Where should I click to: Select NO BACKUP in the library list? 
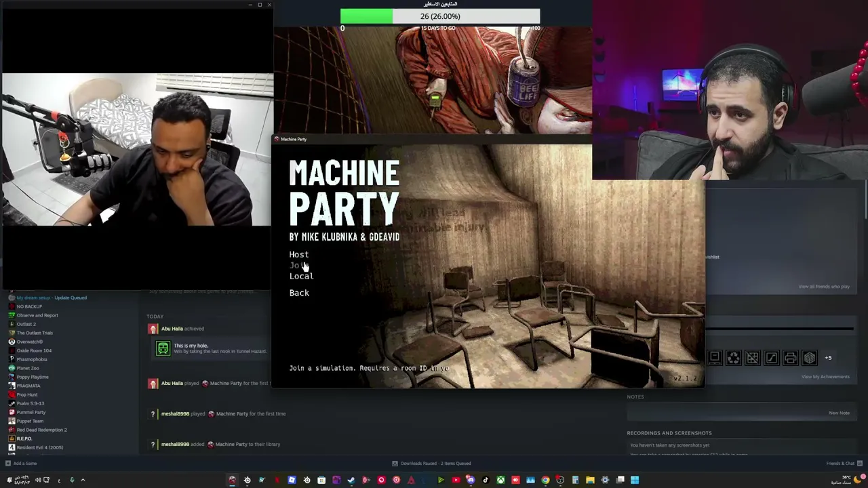[29, 306]
